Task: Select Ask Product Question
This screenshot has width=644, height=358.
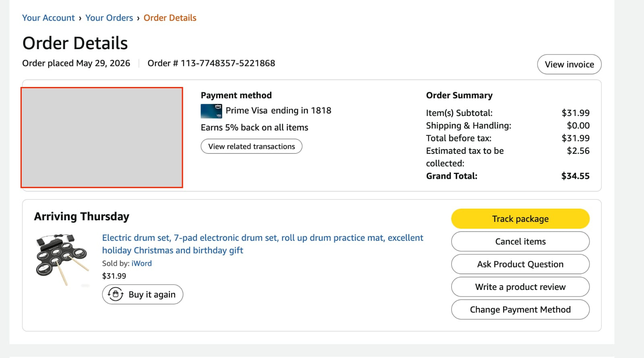Action: pyautogui.click(x=520, y=264)
